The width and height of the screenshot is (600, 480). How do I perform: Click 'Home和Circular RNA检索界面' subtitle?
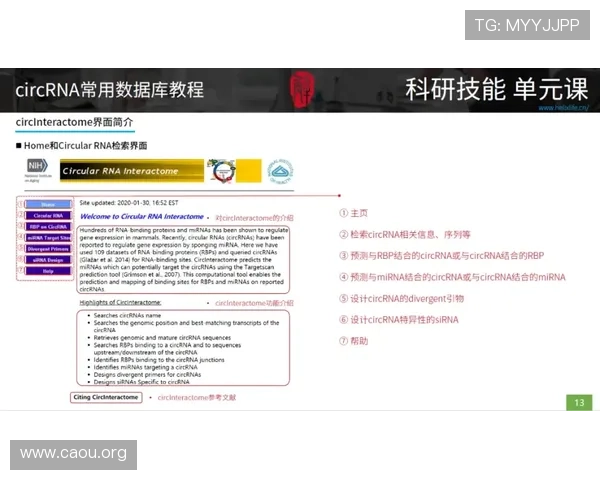[85, 145]
